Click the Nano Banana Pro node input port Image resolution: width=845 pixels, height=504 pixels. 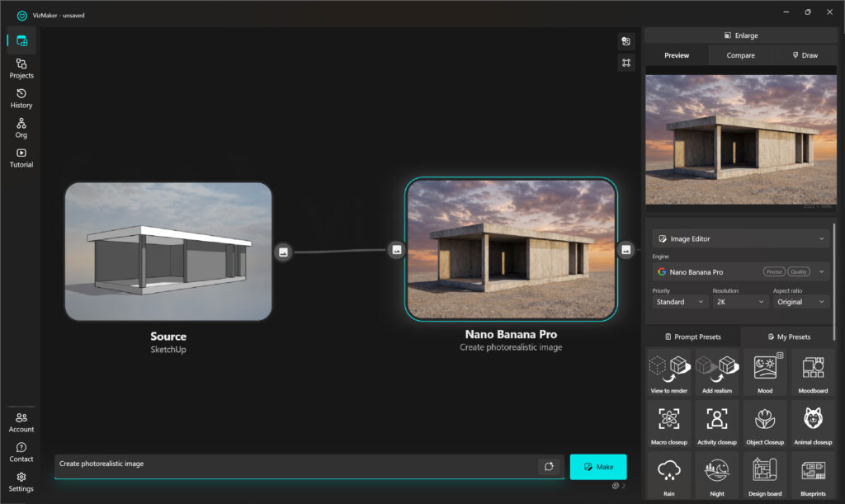click(x=397, y=250)
